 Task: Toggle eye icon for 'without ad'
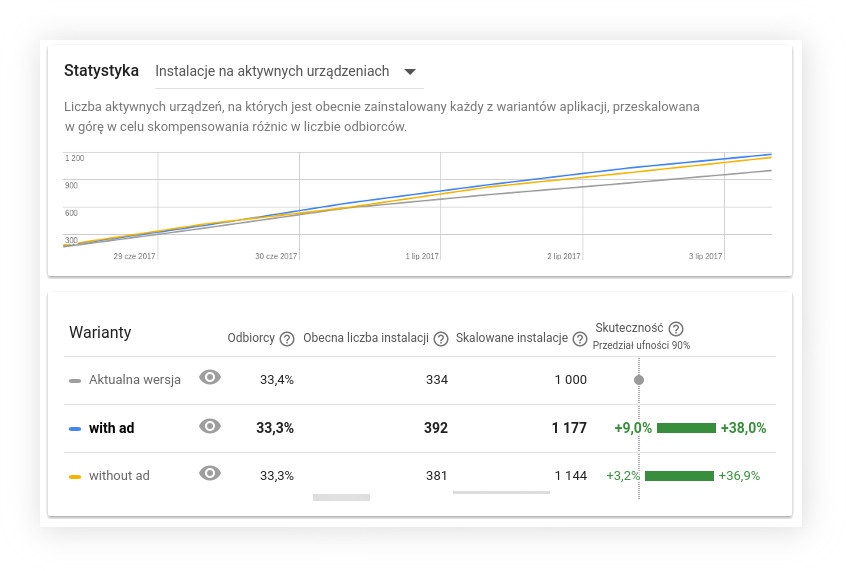click(x=210, y=473)
